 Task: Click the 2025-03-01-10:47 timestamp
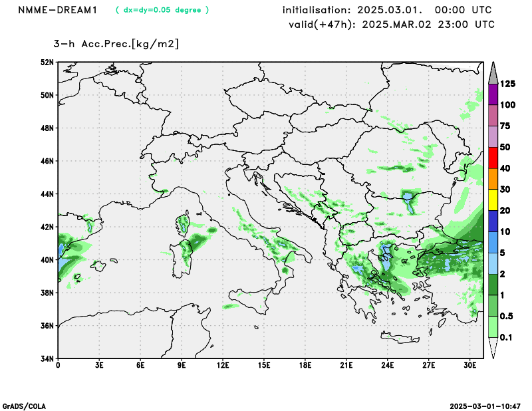(x=485, y=406)
